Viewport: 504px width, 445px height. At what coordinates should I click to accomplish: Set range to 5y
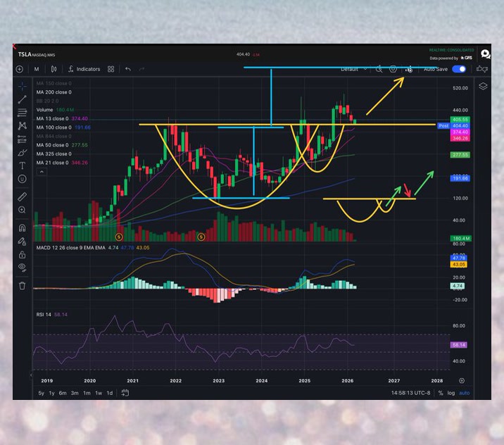point(41,393)
